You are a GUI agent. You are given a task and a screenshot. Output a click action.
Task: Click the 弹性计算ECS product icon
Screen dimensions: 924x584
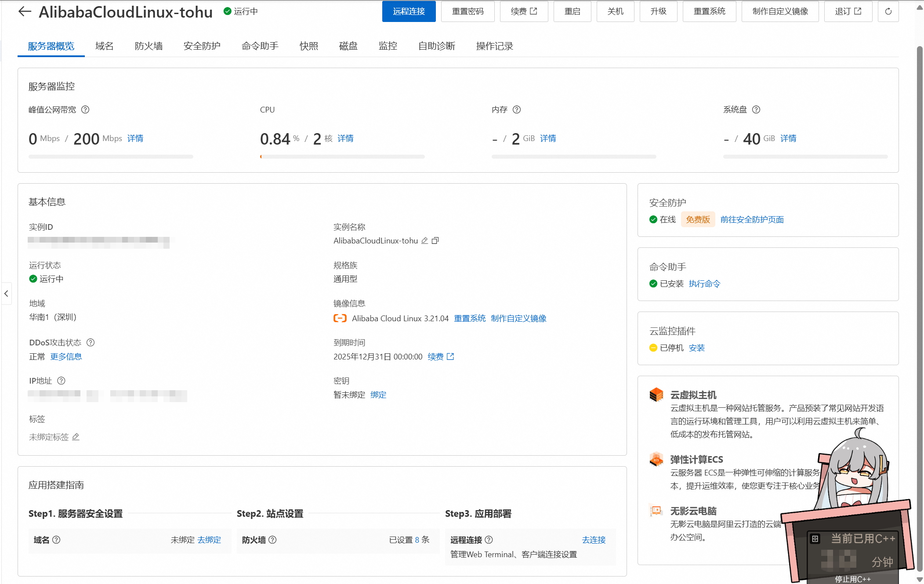656,459
